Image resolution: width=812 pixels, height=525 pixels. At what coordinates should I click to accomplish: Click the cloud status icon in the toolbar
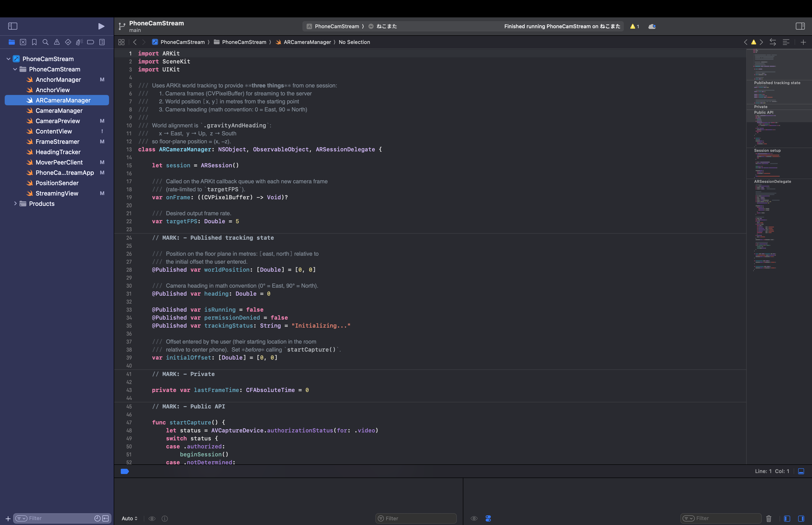pyautogui.click(x=652, y=26)
